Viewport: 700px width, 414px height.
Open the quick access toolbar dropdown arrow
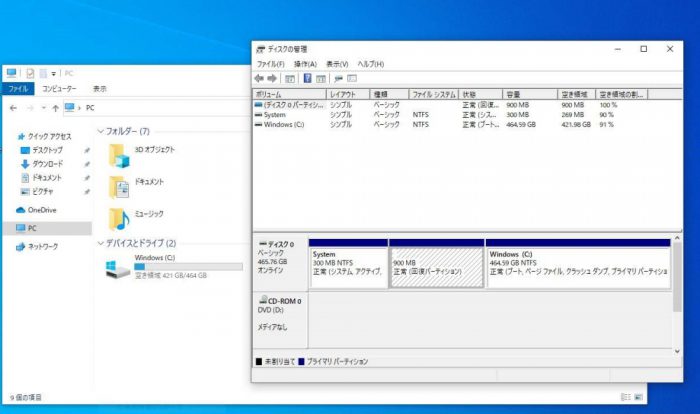pyautogui.click(x=54, y=74)
